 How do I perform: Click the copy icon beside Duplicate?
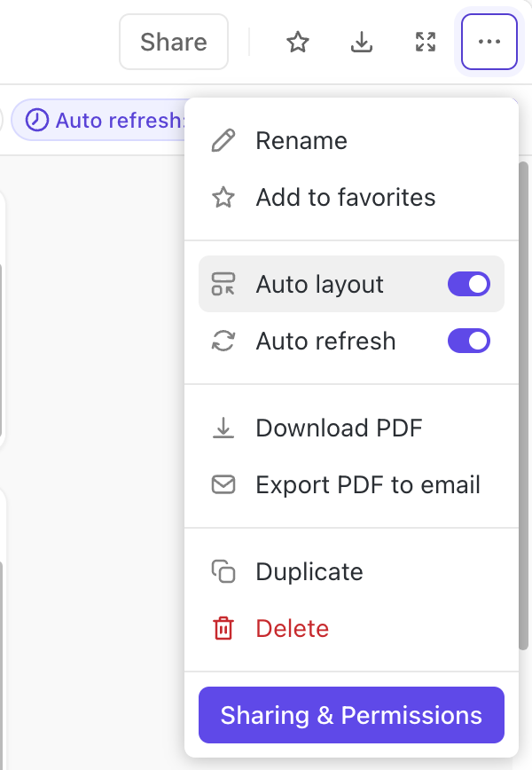click(223, 572)
